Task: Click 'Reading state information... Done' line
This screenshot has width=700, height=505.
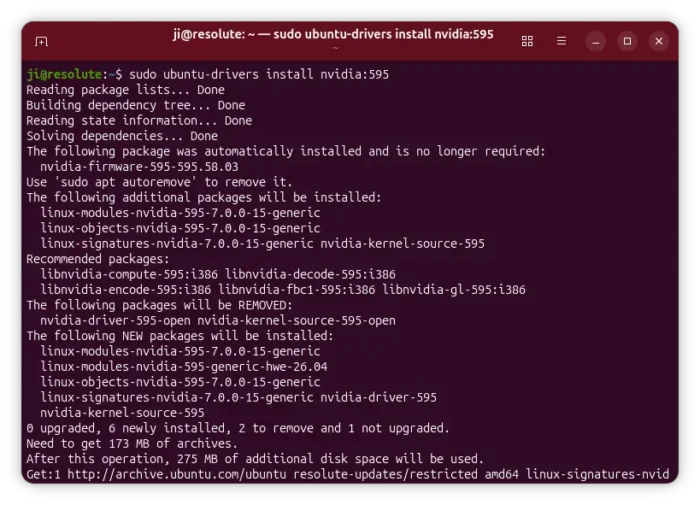Action: pyautogui.click(x=139, y=121)
